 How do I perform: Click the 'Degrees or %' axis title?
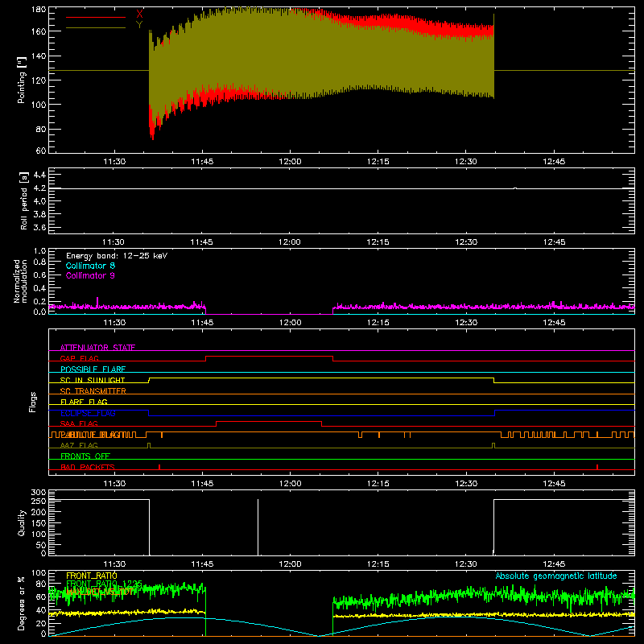pos(22,603)
